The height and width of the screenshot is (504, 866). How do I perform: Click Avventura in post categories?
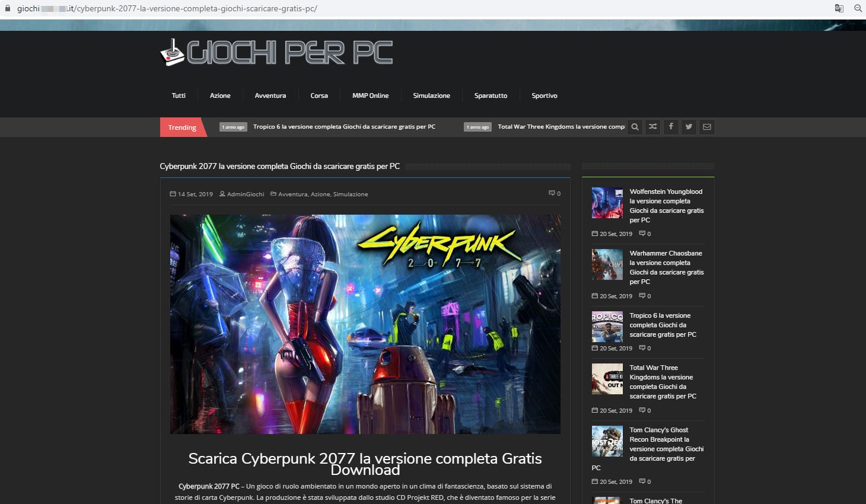coord(292,194)
